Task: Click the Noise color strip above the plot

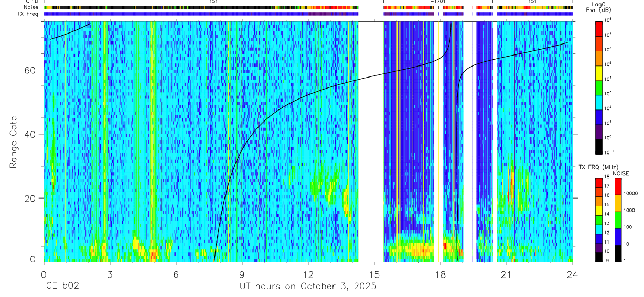Action: tap(308, 7)
